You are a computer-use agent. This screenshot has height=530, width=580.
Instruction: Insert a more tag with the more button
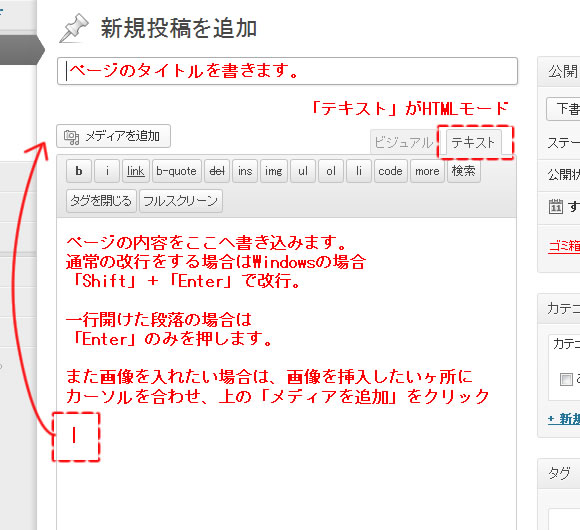tap(427, 171)
